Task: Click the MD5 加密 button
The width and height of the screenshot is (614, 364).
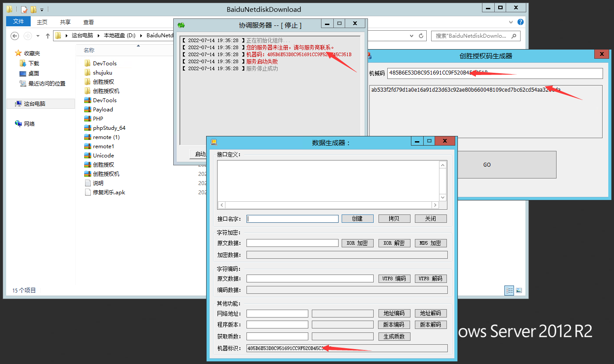Action: tap(431, 243)
